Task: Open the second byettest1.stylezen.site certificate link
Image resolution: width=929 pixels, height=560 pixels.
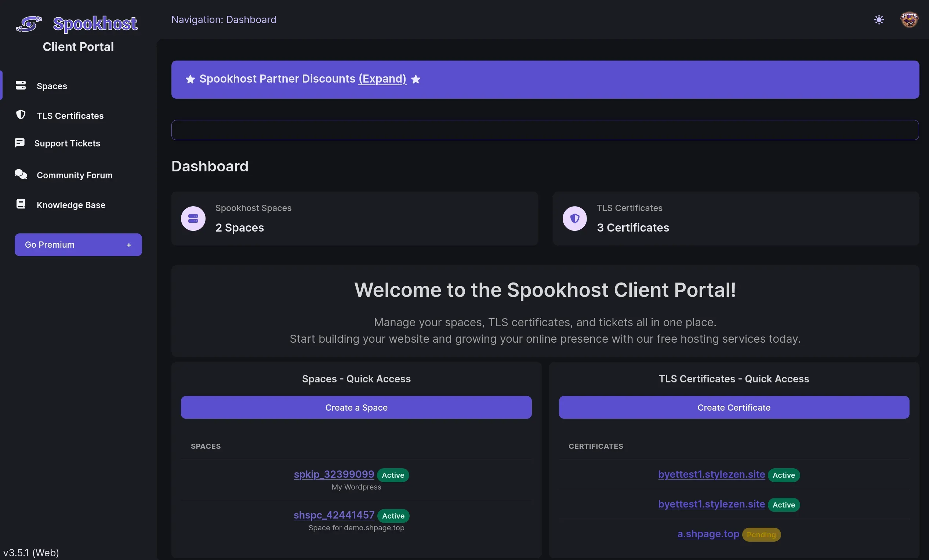Action: (711, 504)
